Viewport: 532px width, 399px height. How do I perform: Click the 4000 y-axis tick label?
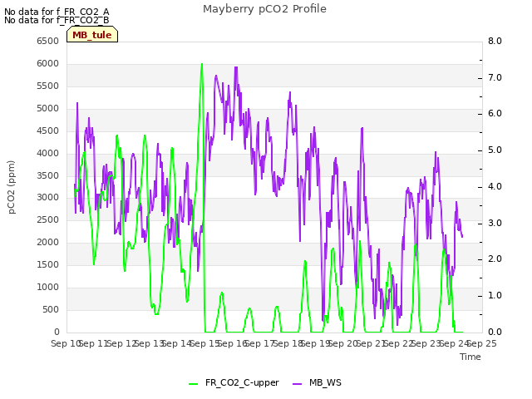[48, 153]
